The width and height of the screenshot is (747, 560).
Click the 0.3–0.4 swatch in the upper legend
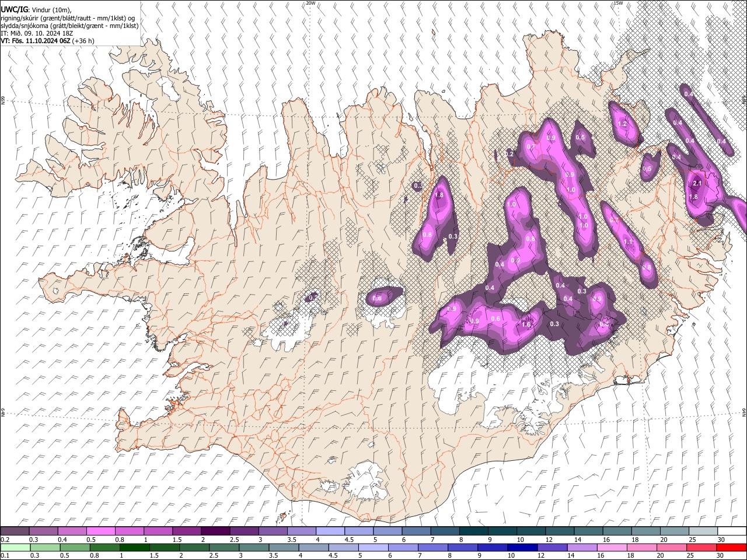43,531
